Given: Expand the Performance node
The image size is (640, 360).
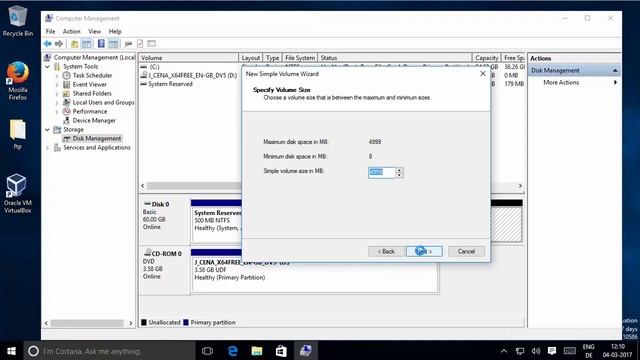Looking at the screenshot, I should click(57, 111).
